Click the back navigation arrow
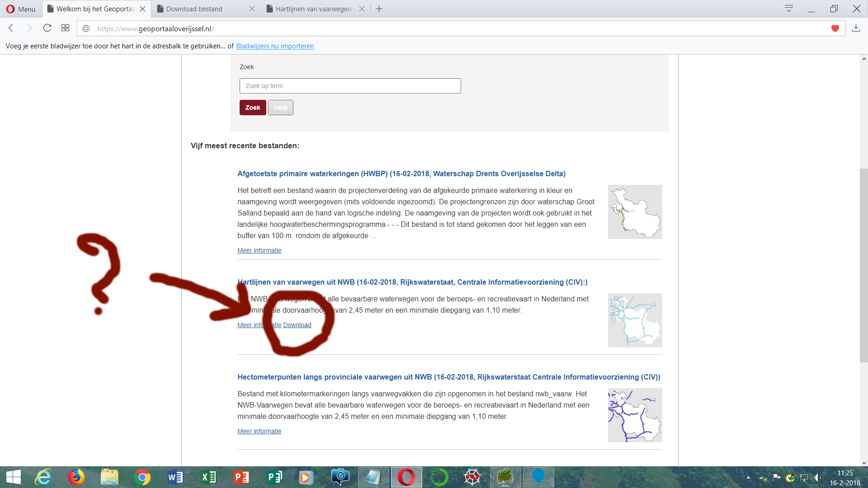The width and height of the screenshot is (868, 488). coord(11,28)
